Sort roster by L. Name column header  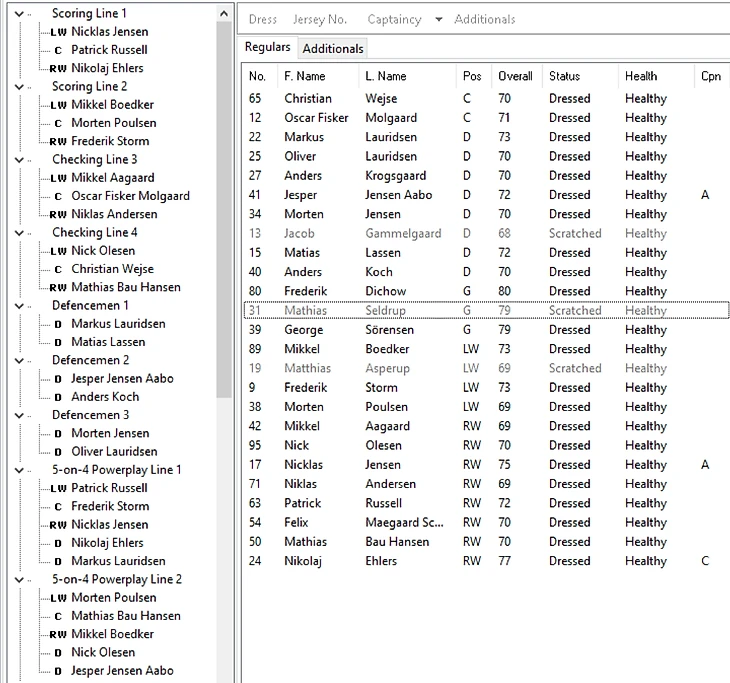[x=408, y=76]
